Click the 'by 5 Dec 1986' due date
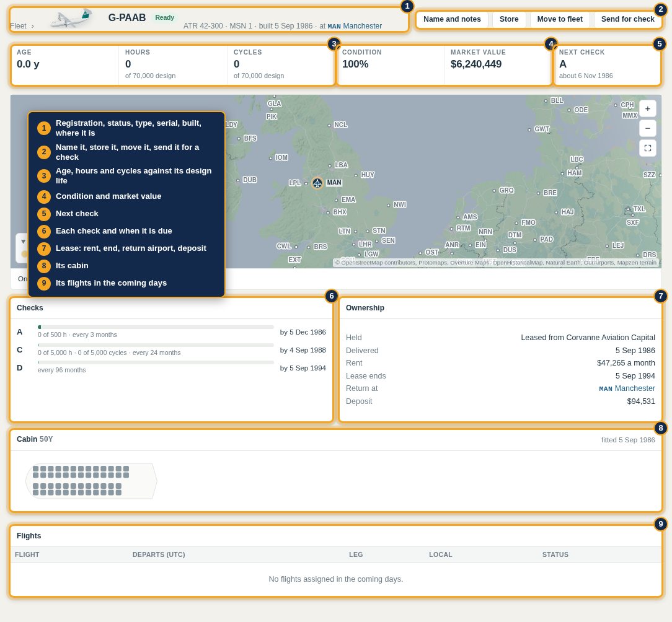The height and width of the screenshot is (622, 672). pyautogui.click(x=303, y=333)
